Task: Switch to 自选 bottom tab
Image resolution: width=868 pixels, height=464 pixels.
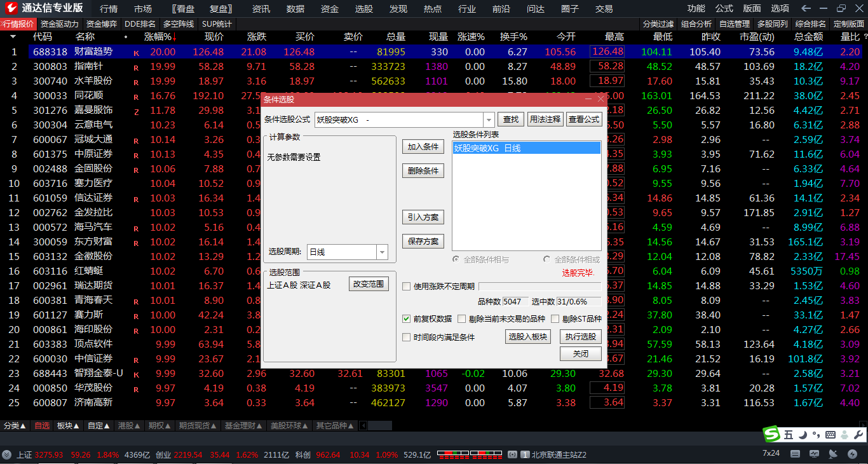Action: click(x=42, y=426)
